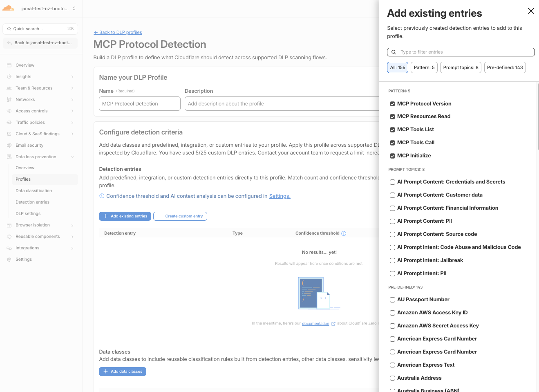Expand Team & Resources in sidebar
The image size is (539, 392).
pos(72,88)
